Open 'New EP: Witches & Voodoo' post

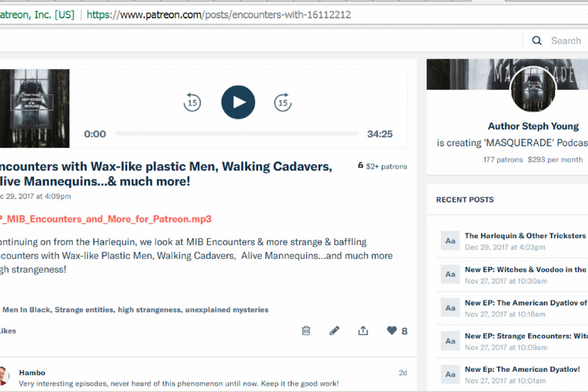click(x=525, y=269)
